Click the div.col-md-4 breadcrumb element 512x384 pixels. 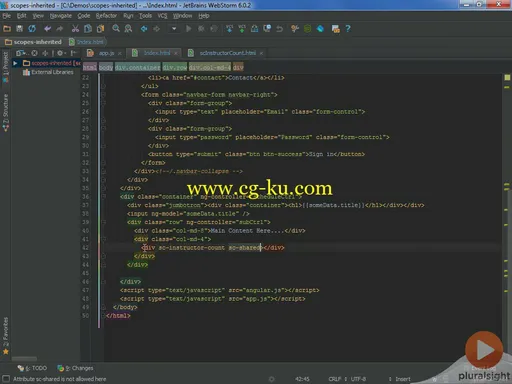click(210, 67)
